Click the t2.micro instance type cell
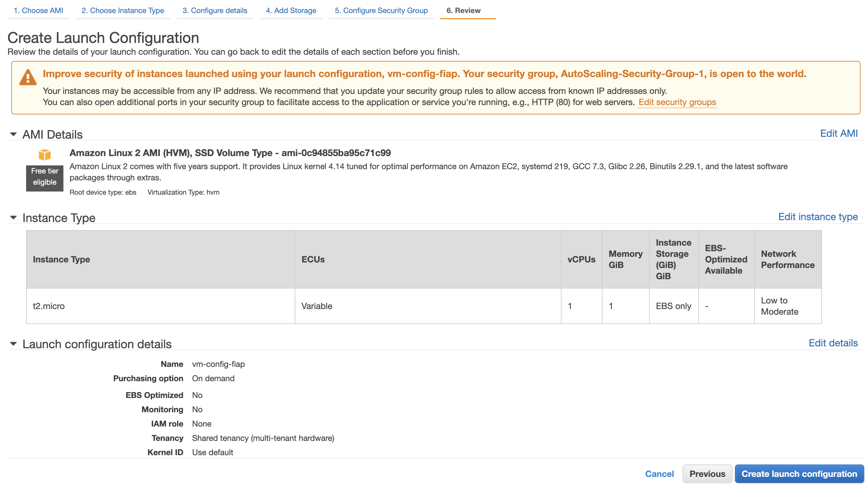This screenshot has width=868, height=490. click(49, 306)
